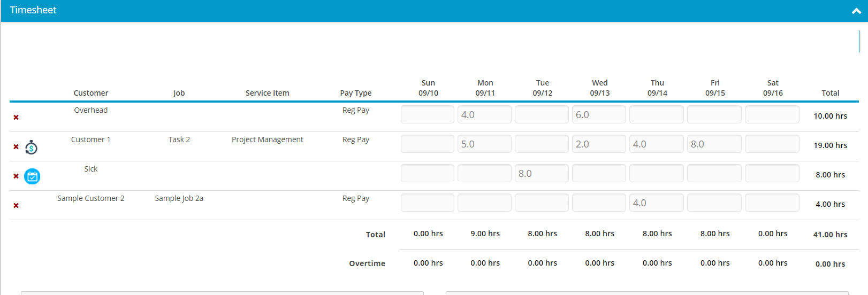
Task: Select Customer 1 Friday 09/15 hours field
Action: 714,144
